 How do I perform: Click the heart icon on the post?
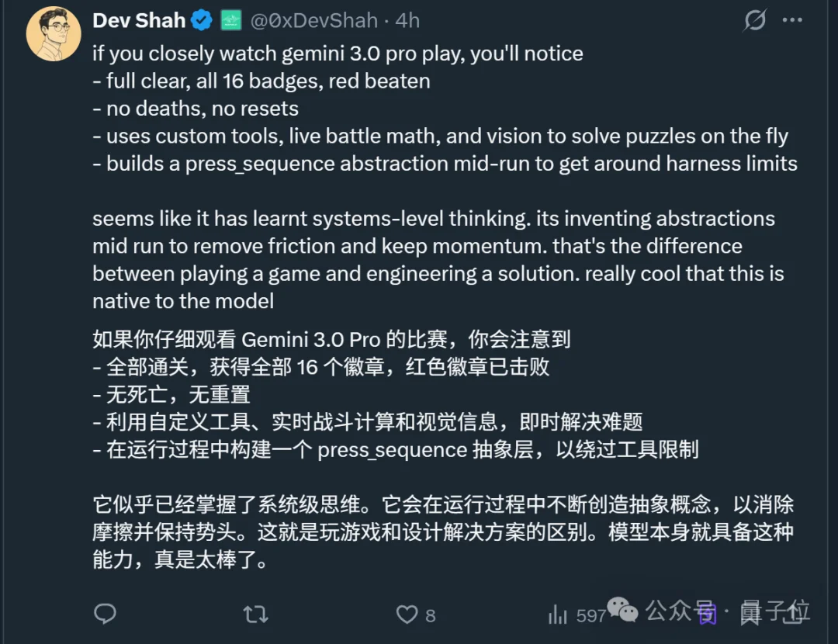pos(406,614)
